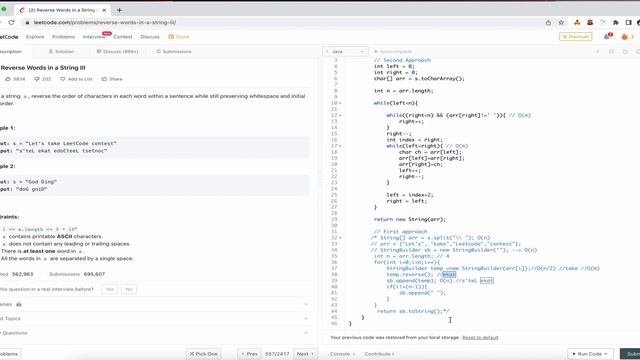Open the Discuss nav item
Image resolution: width=640 pixels, height=360 pixels.
tap(150, 37)
